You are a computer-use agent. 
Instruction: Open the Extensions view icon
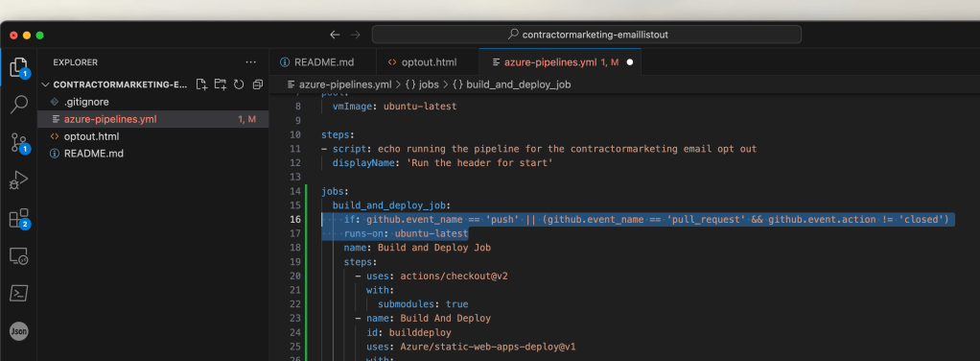19,218
